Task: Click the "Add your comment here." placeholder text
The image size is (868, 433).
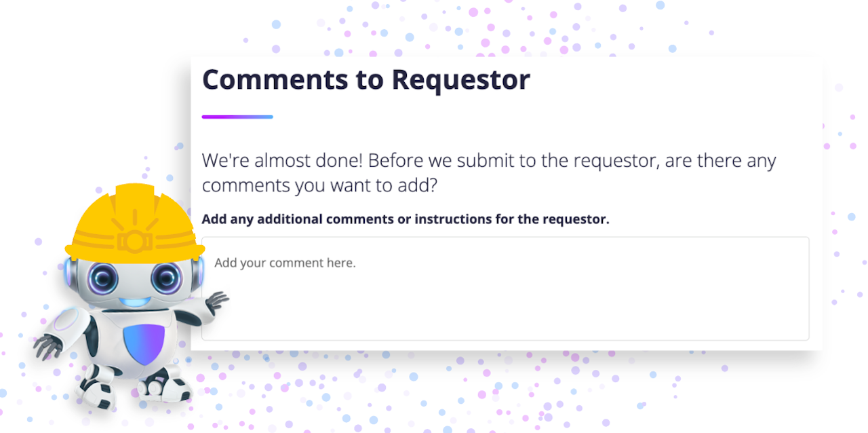Action: (x=285, y=263)
